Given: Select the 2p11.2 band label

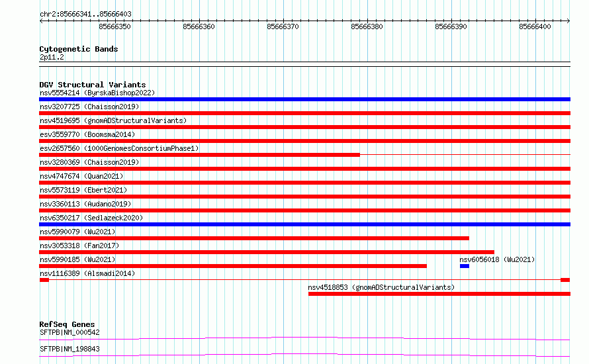Looking at the screenshot, I should coord(52,58).
